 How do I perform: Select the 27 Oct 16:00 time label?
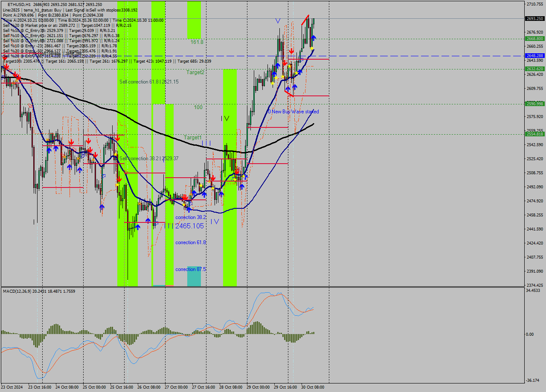pyautogui.click(x=203, y=387)
